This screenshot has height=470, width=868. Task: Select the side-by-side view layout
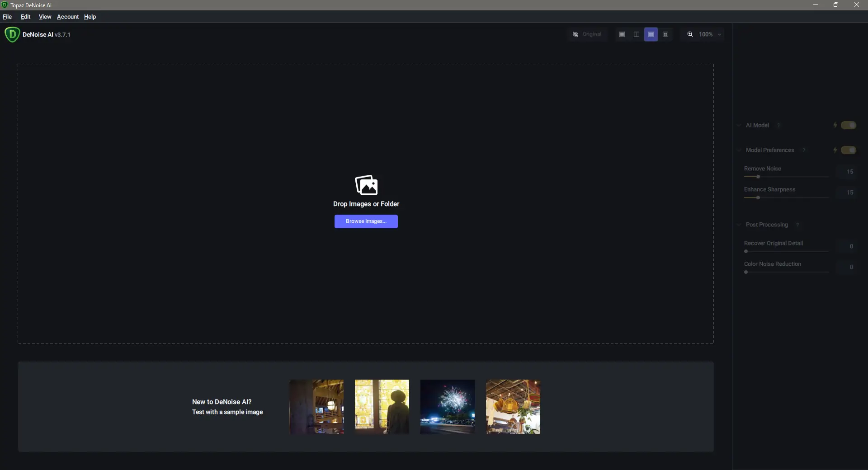pos(651,34)
